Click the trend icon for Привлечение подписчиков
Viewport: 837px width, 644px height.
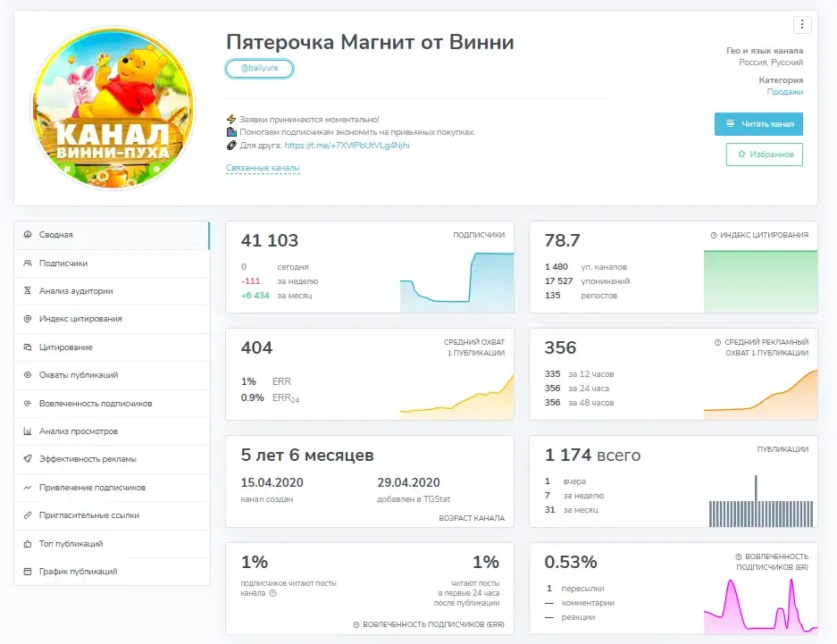28,487
